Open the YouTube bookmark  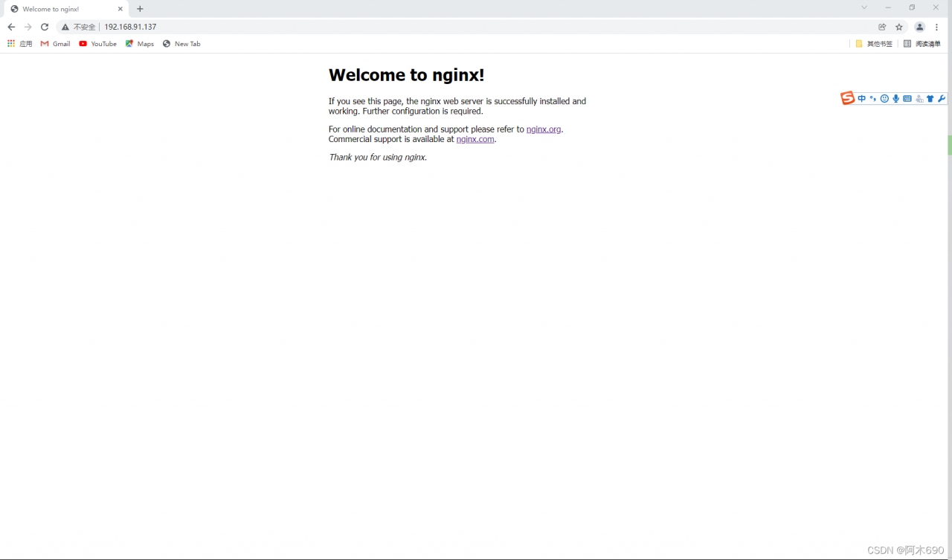coord(98,44)
